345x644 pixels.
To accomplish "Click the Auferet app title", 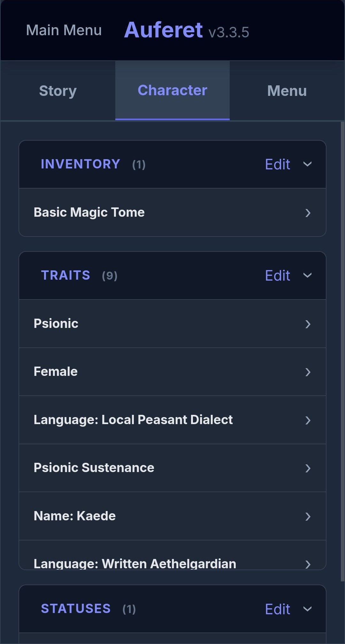I will coord(163,30).
